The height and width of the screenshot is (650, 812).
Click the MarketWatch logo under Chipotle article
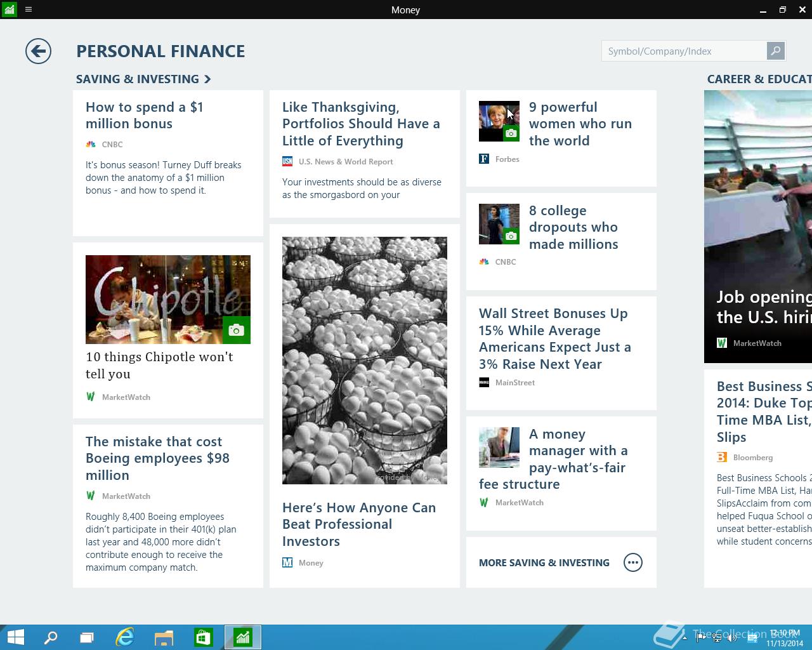click(x=91, y=397)
